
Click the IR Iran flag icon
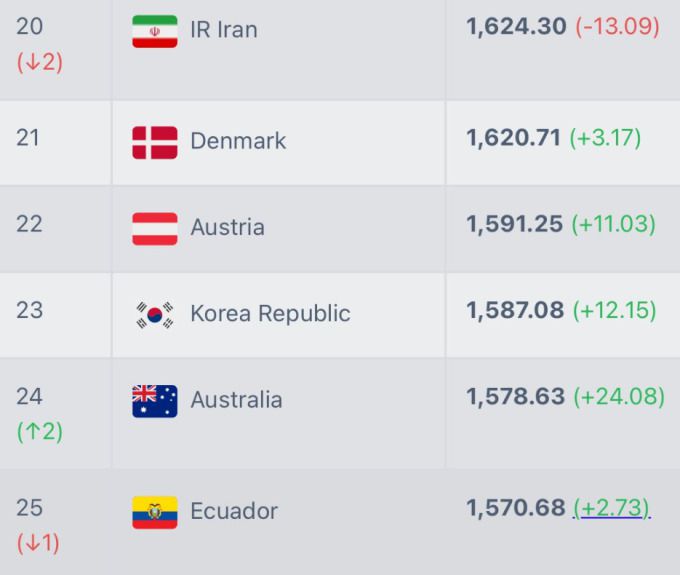pyautogui.click(x=154, y=31)
